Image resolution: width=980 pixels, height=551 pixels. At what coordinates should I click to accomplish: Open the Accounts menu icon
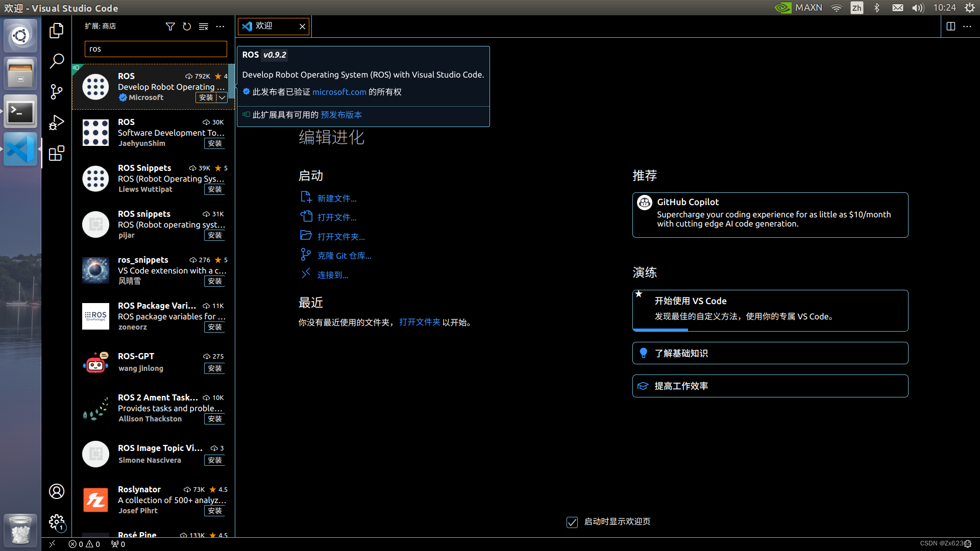tap(57, 491)
